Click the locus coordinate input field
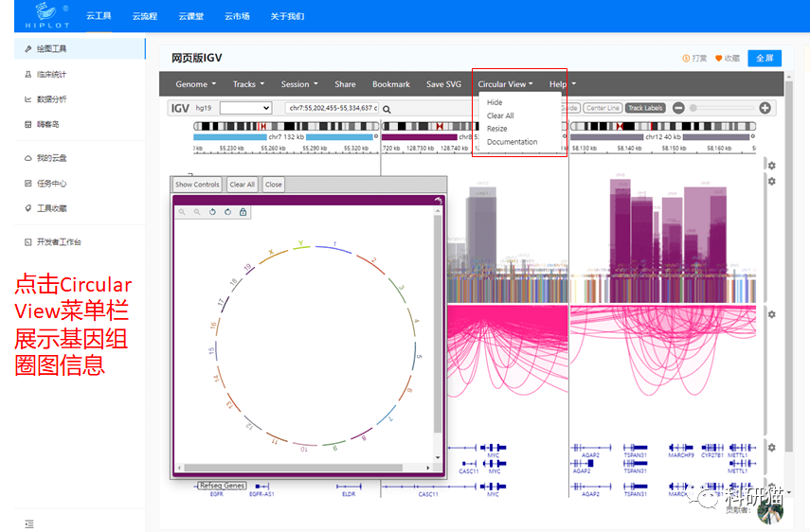The height and width of the screenshot is (532, 810). (332, 108)
